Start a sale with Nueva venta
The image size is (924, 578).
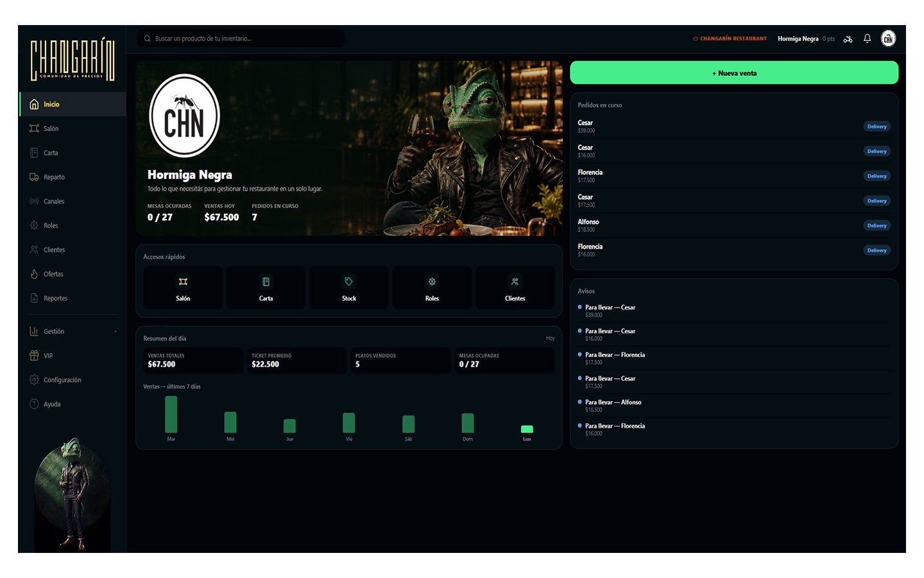(734, 73)
